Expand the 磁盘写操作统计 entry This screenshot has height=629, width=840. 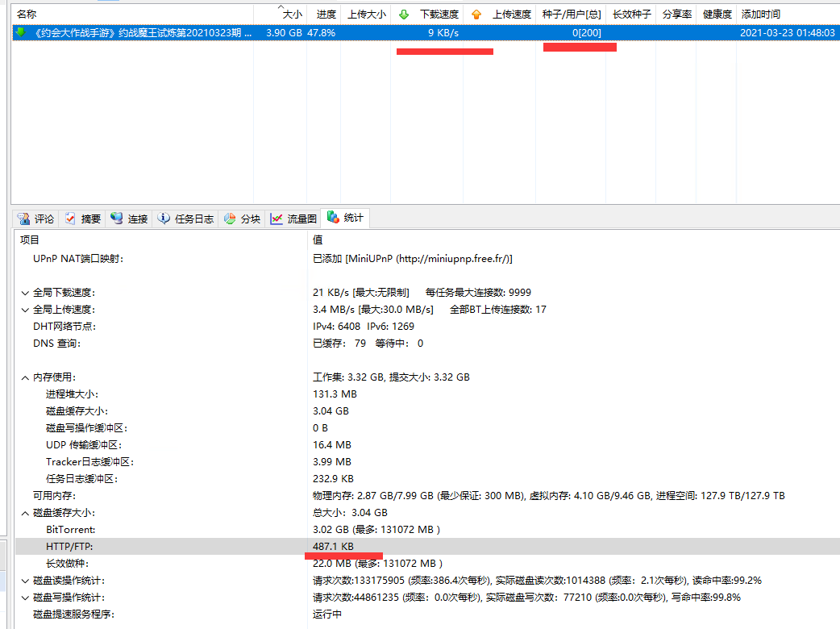tap(25, 598)
